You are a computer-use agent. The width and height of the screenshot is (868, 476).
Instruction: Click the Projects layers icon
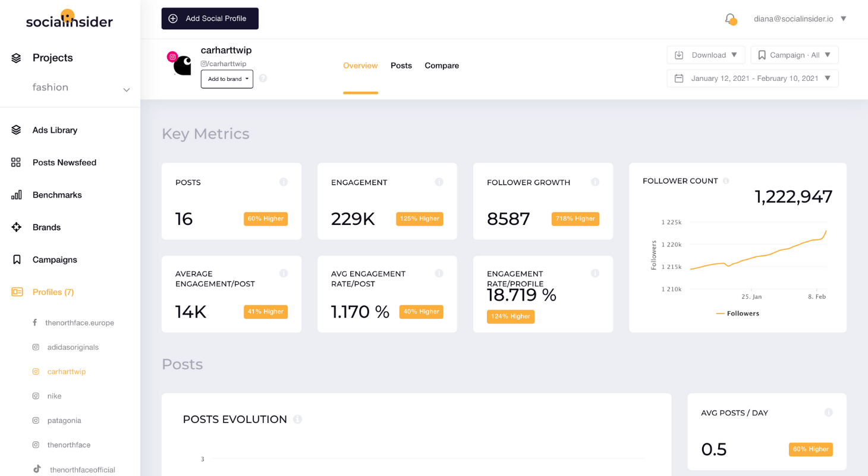pyautogui.click(x=16, y=58)
